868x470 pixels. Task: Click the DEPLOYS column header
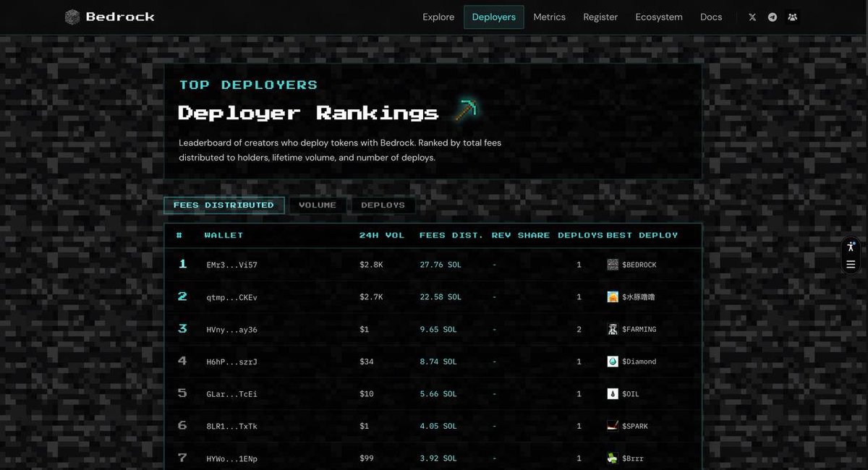click(580, 235)
